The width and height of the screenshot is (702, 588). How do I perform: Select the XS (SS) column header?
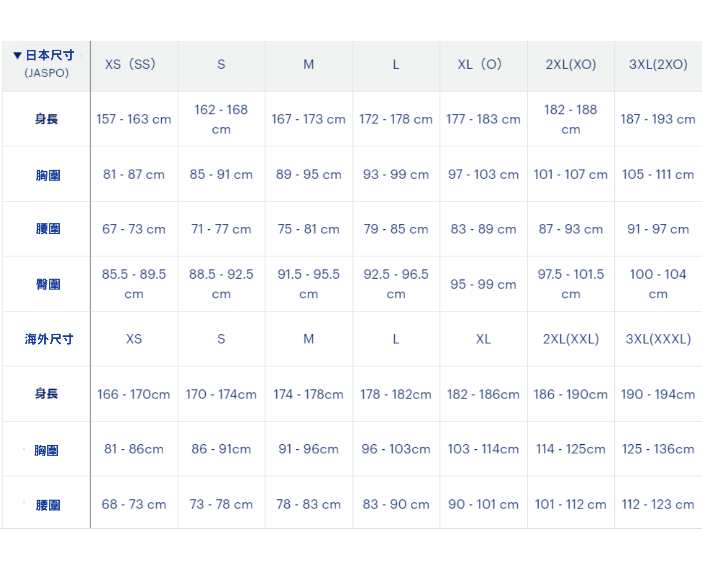coord(130,65)
